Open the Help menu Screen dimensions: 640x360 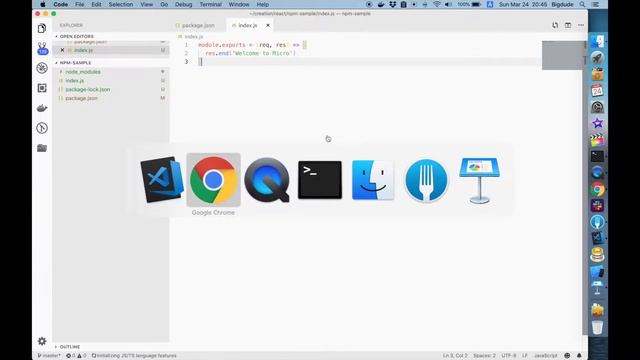[262, 4]
